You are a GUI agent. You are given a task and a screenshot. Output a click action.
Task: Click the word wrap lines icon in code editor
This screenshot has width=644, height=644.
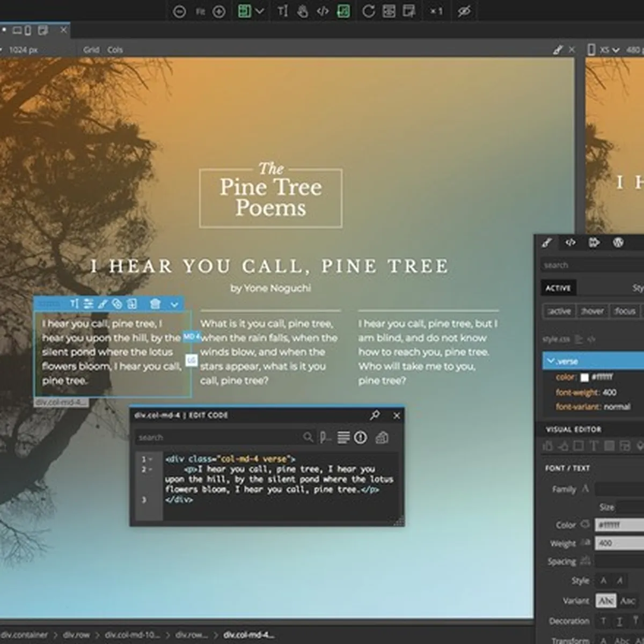pos(343,437)
